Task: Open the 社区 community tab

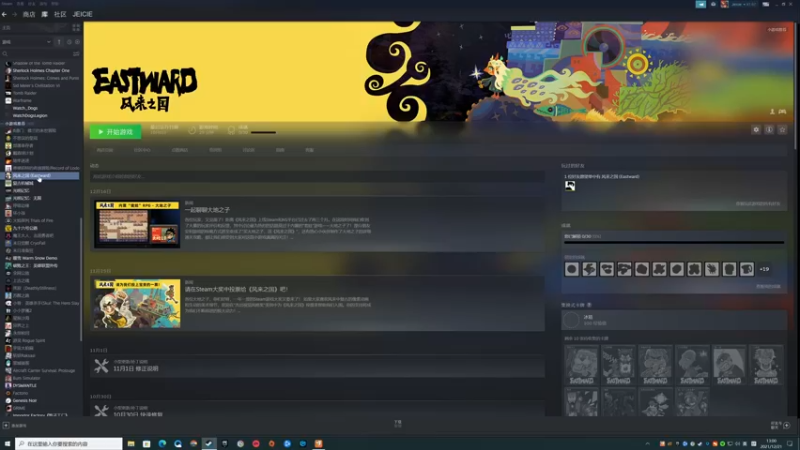Action: point(60,14)
